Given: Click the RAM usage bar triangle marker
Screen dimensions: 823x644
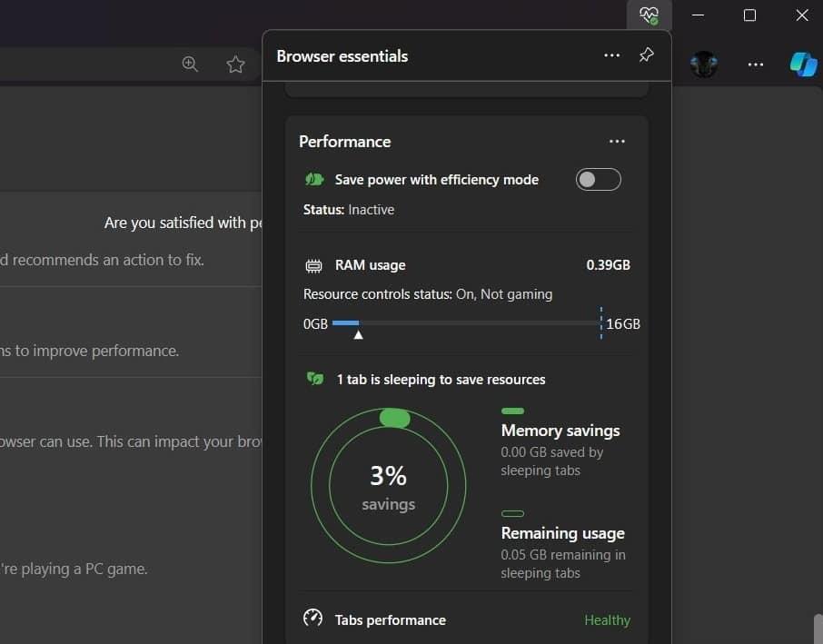Looking at the screenshot, I should (358, 335).
